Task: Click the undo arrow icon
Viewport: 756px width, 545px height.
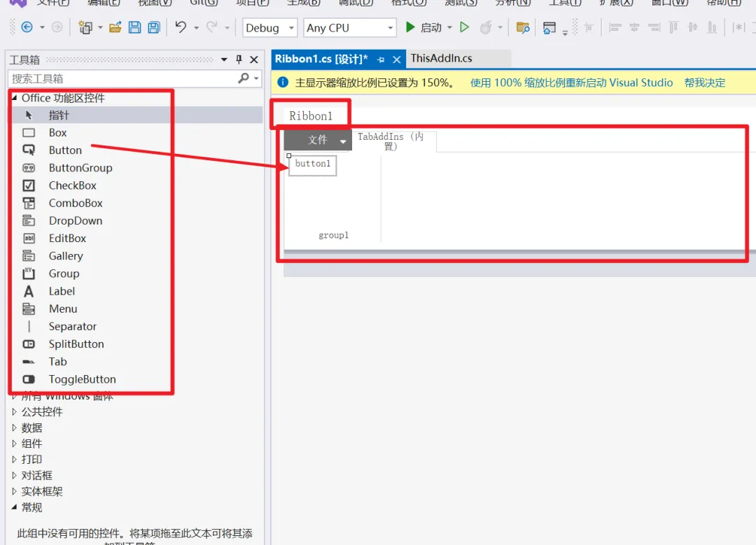Action: point(181,27)
